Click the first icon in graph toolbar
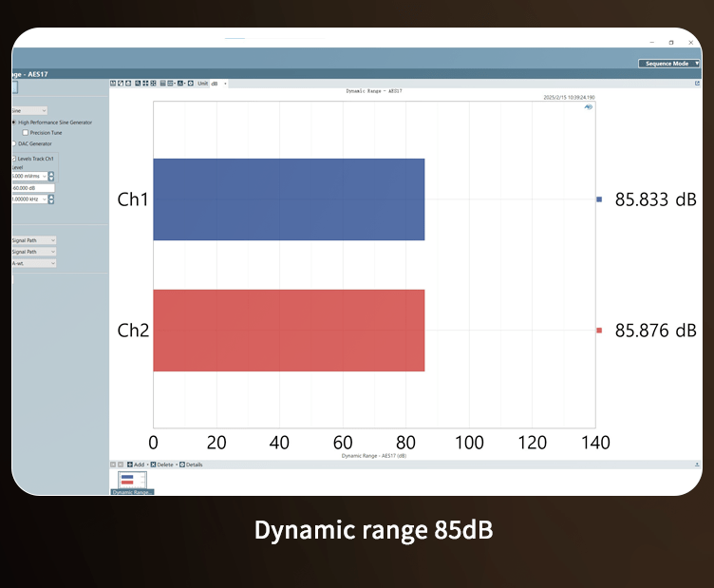 pyautogui.click(x=114, y=84)
